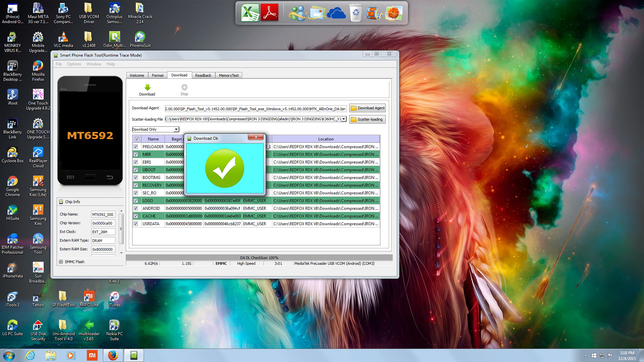Click the Download Agent browse button
The image size is (644, 362).
coord(368,108)
